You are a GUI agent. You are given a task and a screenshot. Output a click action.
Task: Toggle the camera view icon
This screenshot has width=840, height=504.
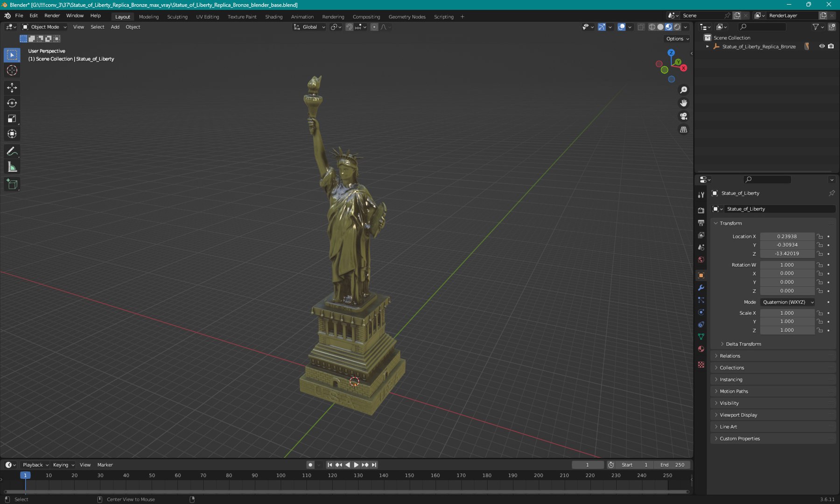(684, 116)
